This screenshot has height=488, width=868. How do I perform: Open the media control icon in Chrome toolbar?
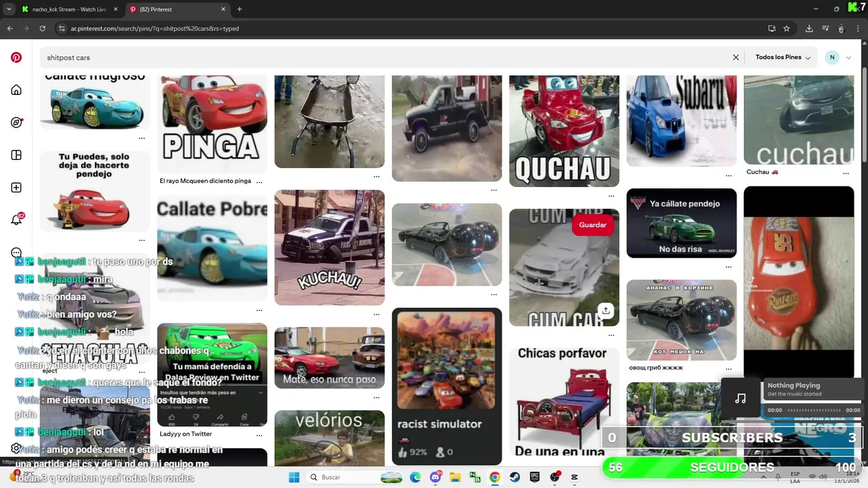click(x=825, y=28)
